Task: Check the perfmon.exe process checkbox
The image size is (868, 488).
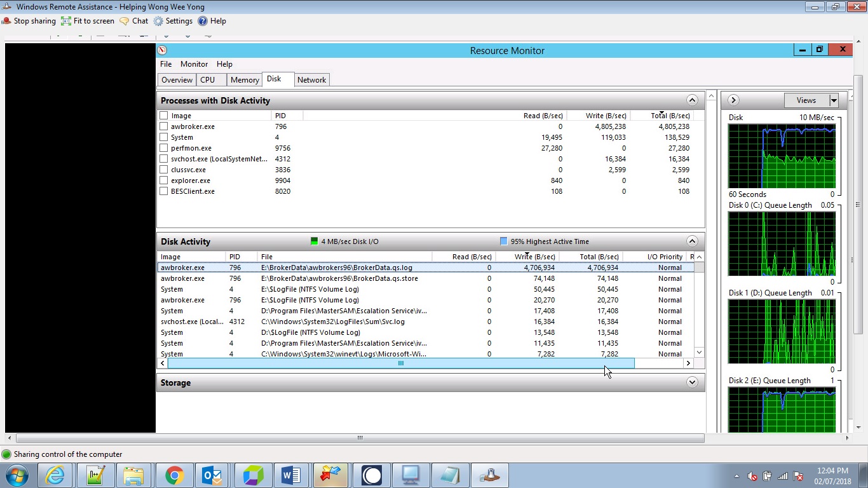Action: point(164,148)
